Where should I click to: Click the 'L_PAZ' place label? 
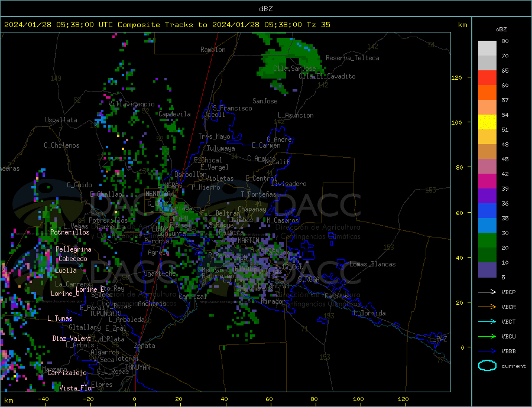pos(439,339)
